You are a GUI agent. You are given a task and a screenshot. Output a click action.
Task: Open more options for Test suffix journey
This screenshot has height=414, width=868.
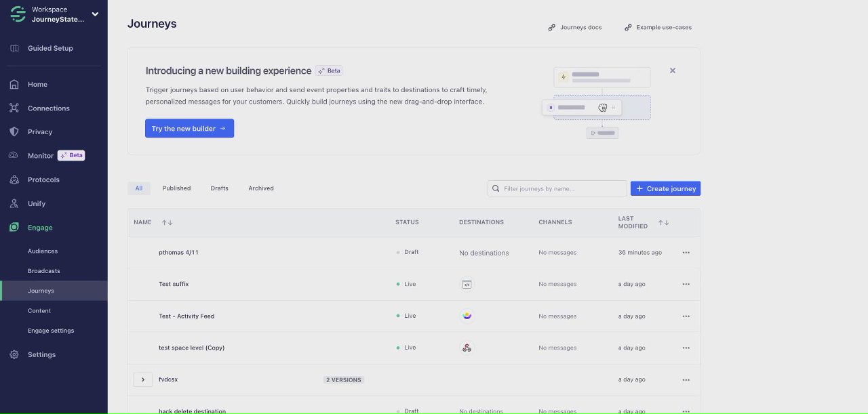click(686, 285)
